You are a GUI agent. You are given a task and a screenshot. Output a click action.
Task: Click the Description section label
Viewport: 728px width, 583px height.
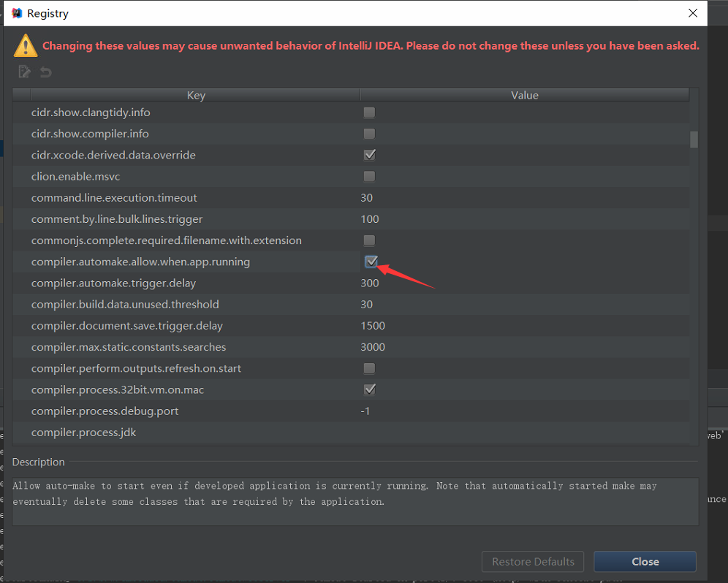click(39, 462)
